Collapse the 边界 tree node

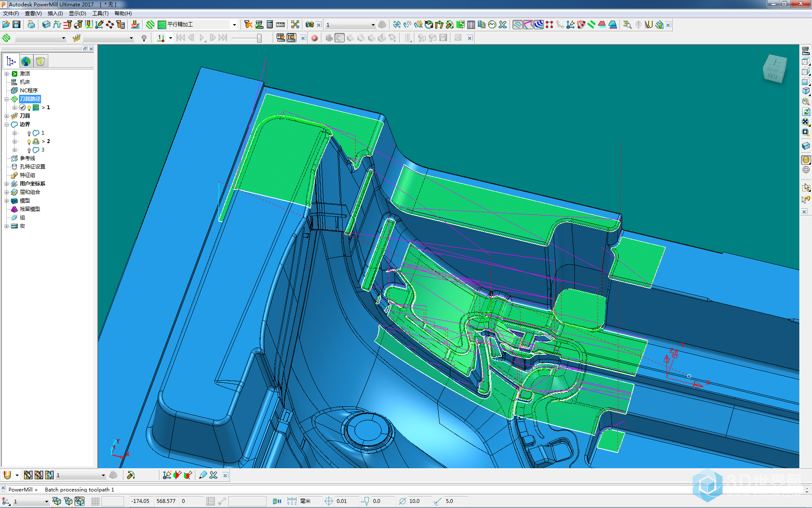6,124
